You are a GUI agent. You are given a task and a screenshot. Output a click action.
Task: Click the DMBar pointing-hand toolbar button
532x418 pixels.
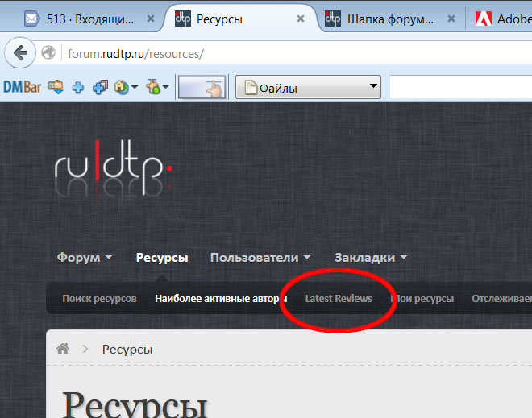click(202, 87)
